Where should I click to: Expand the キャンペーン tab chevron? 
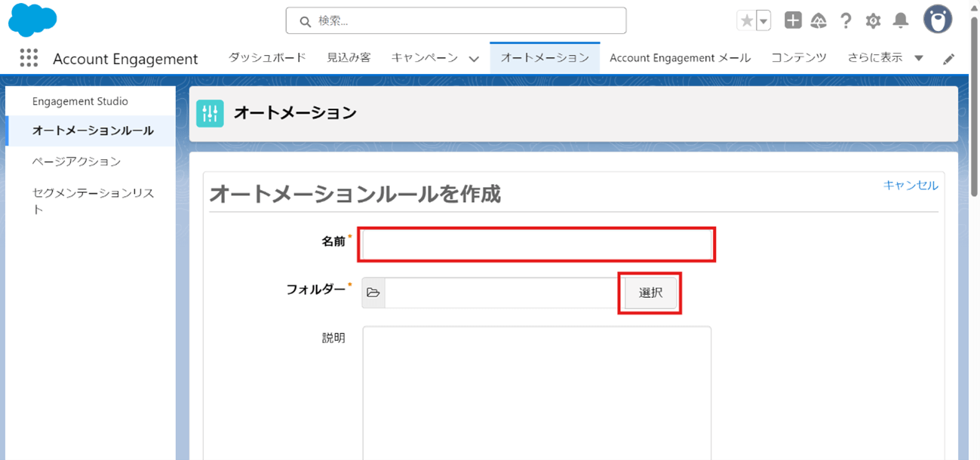click(x=474, y=59)
